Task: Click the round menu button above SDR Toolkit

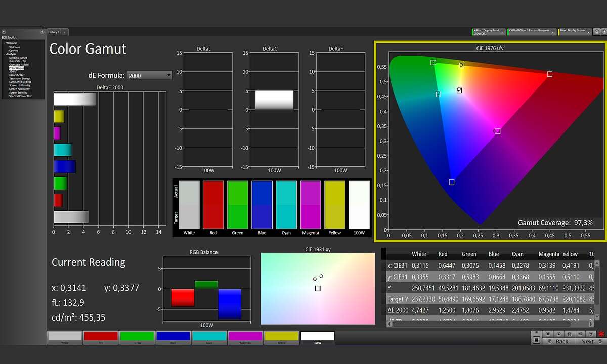Action: click(4, 32)
